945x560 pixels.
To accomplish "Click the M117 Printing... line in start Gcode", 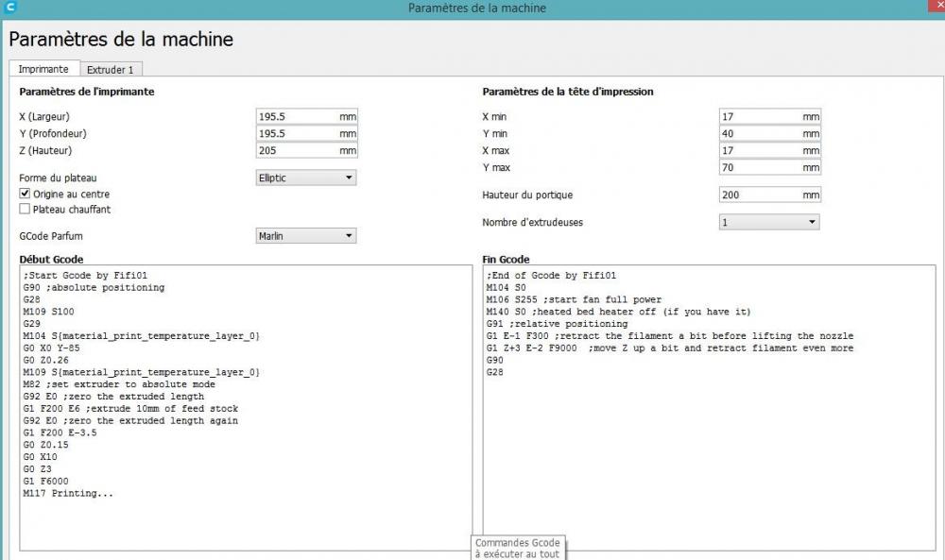I will coord(68,493).
